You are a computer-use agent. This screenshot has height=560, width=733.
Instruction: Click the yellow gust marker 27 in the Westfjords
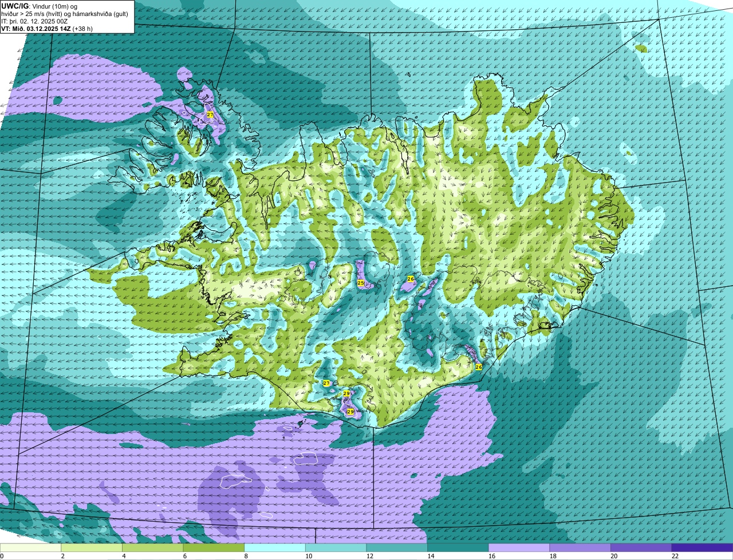coord(210,115)
